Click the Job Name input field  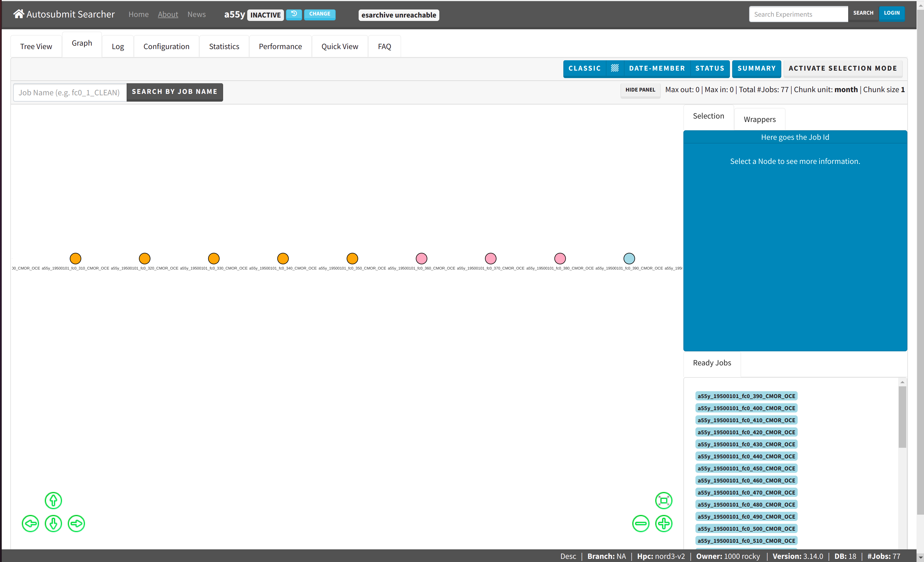point(70,92)
